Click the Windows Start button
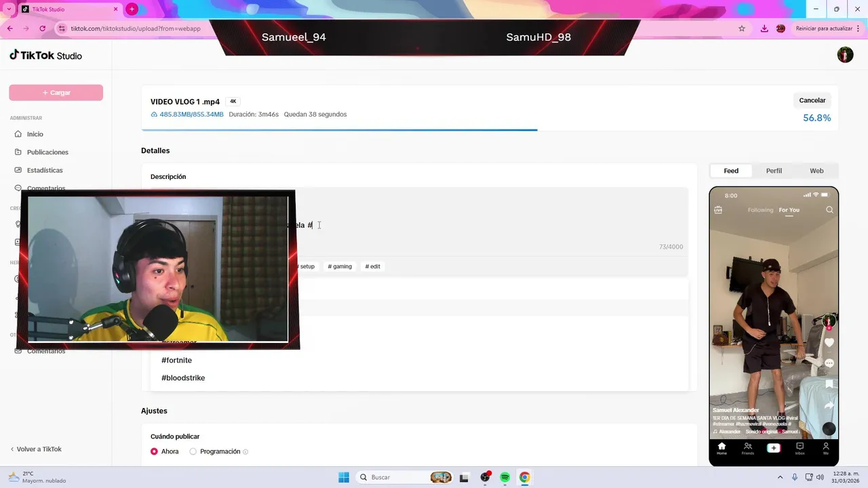This screenshot has width=868, height=488. [344, 477]
